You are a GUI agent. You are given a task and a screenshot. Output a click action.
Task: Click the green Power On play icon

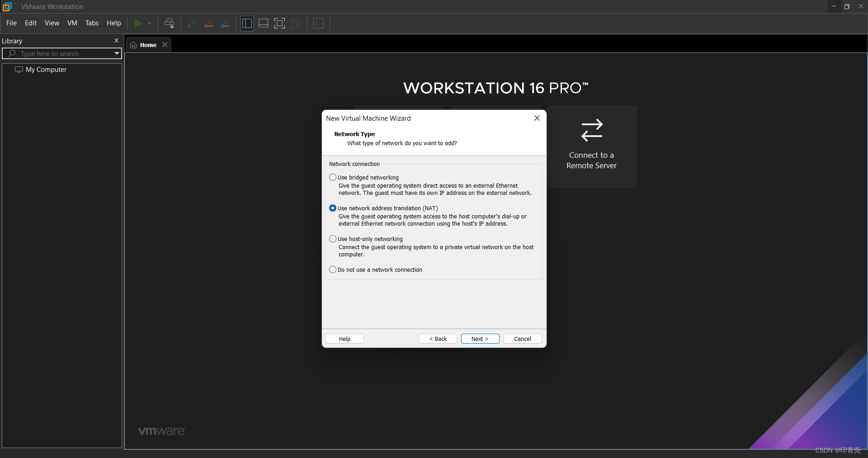(x=138, y=23)
